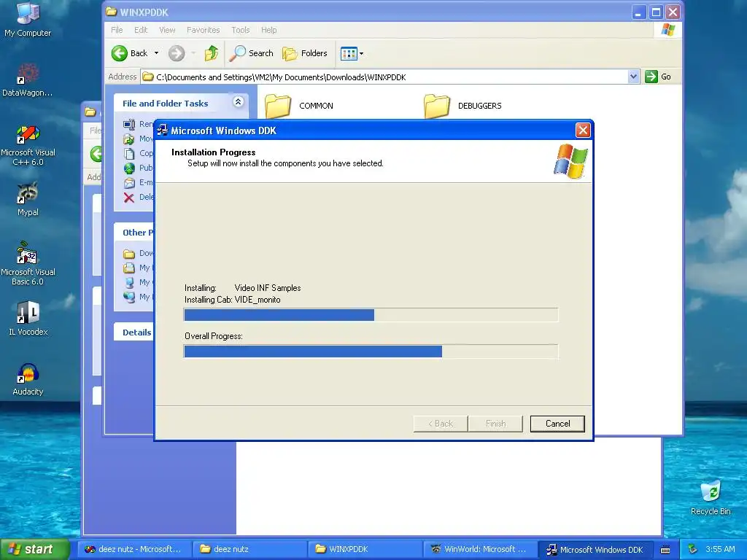Click the 3:55 AM clock
The image size is (747, 560).
point(720,549)
